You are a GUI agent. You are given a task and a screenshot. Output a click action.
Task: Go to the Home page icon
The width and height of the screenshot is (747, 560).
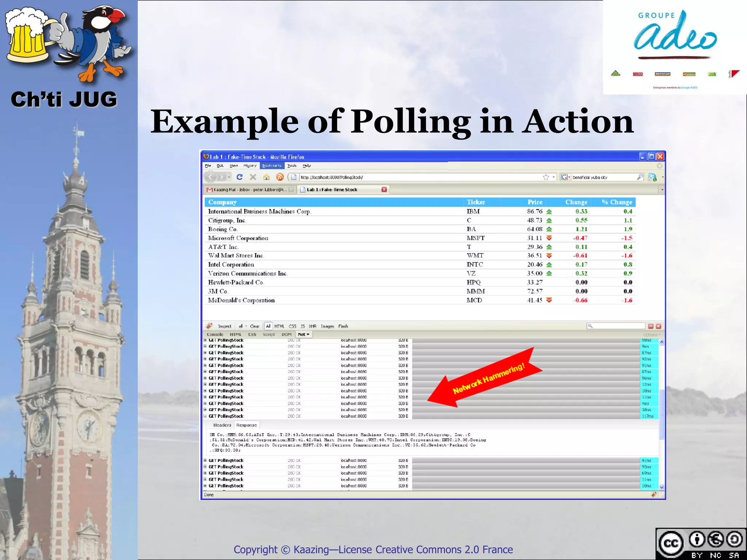click(x=266, y=177)
